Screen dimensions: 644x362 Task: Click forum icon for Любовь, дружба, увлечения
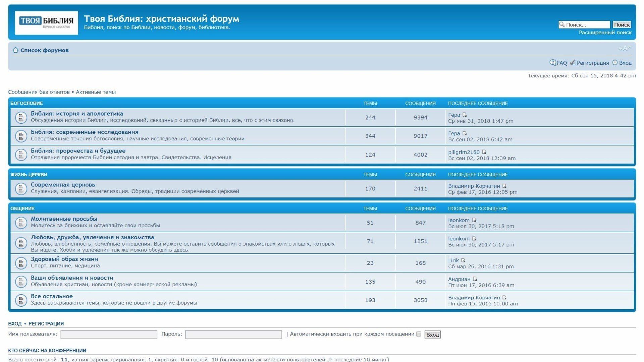coord(21,243)
